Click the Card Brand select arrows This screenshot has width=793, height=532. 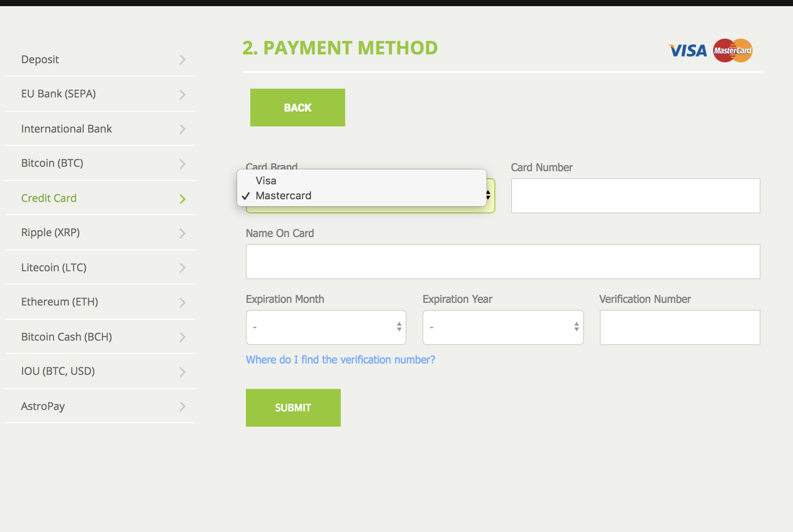[x=488, y=195]
